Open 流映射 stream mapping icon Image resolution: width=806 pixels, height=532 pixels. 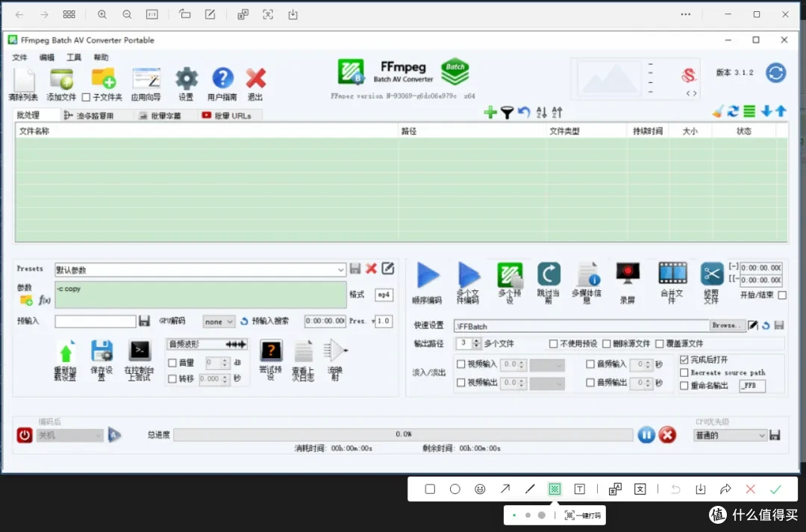335,351
